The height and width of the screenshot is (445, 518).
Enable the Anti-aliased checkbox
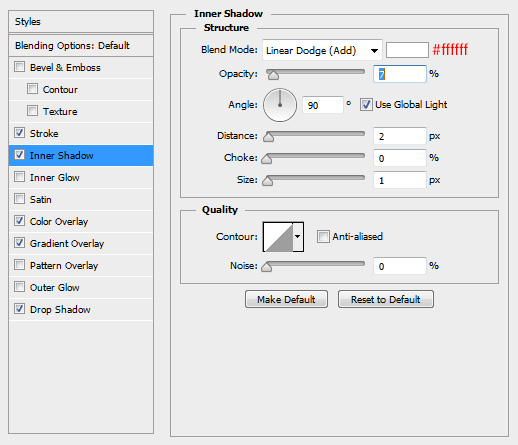(323, 237)
